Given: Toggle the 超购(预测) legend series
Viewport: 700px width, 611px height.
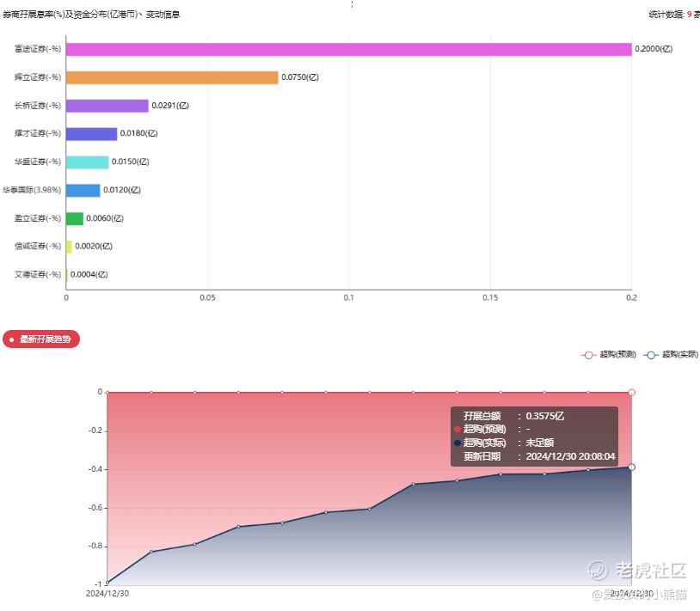Looking at the screenshot, I should pyautogui.click(x=609, y=355).
